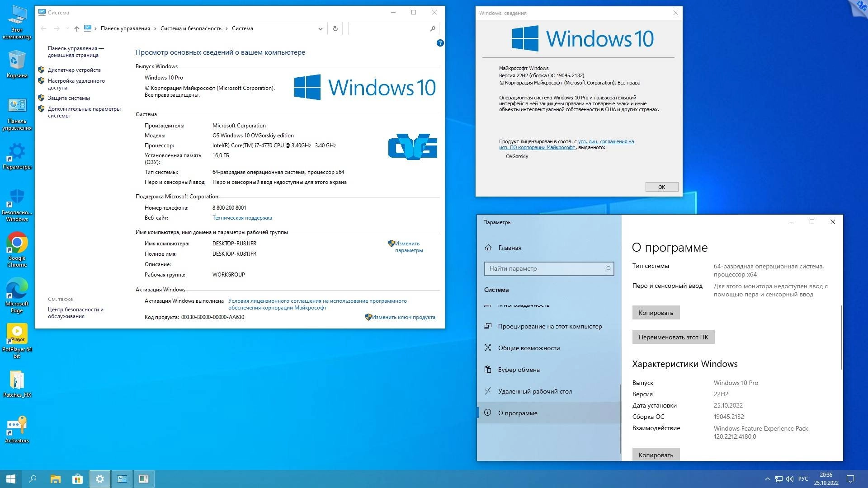868x488 pixels.
Task: Open network tray icon
Action: tap(778, 479)
